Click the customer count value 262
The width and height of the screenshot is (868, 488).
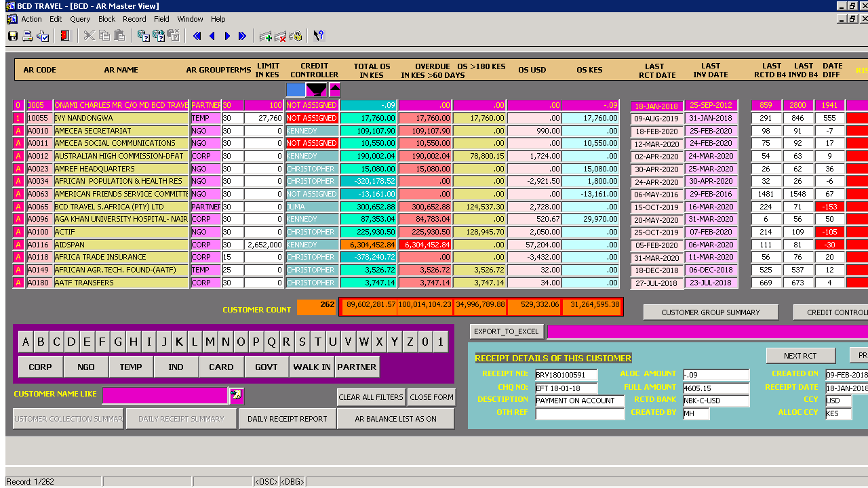317,306
